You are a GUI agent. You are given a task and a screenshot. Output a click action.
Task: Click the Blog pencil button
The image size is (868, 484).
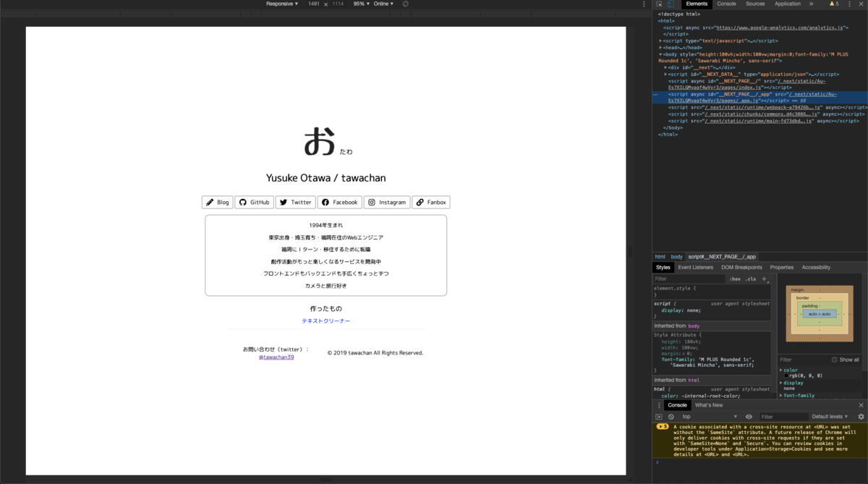click(x=217, y=203)
